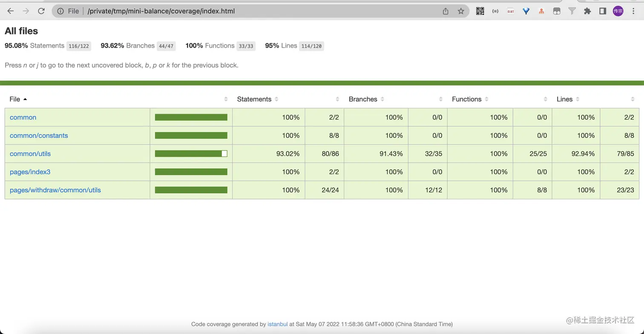
Task: Open the purple profile avatar menu
Action: point(618,11)
